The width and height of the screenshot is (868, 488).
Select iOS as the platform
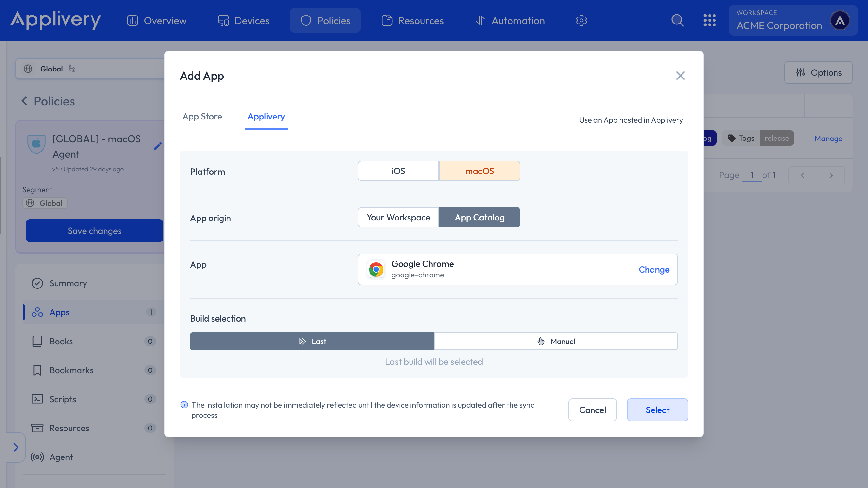pos(398,171)
